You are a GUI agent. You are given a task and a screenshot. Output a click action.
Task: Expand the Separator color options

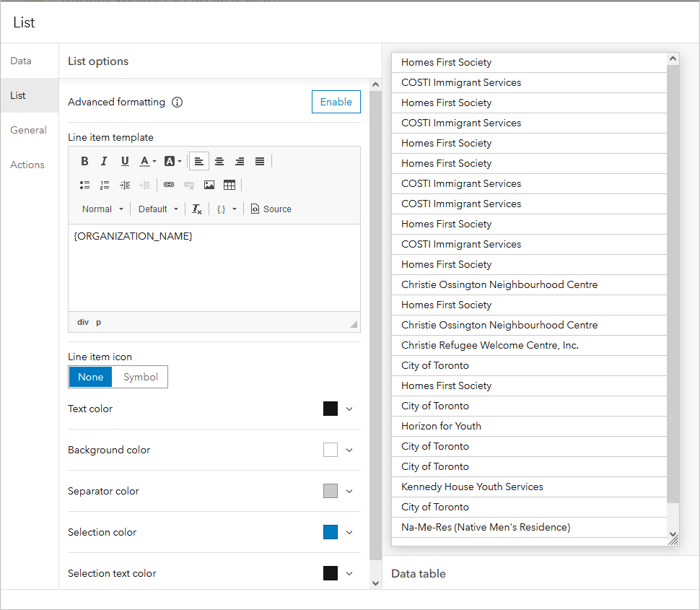coord(349,491)
